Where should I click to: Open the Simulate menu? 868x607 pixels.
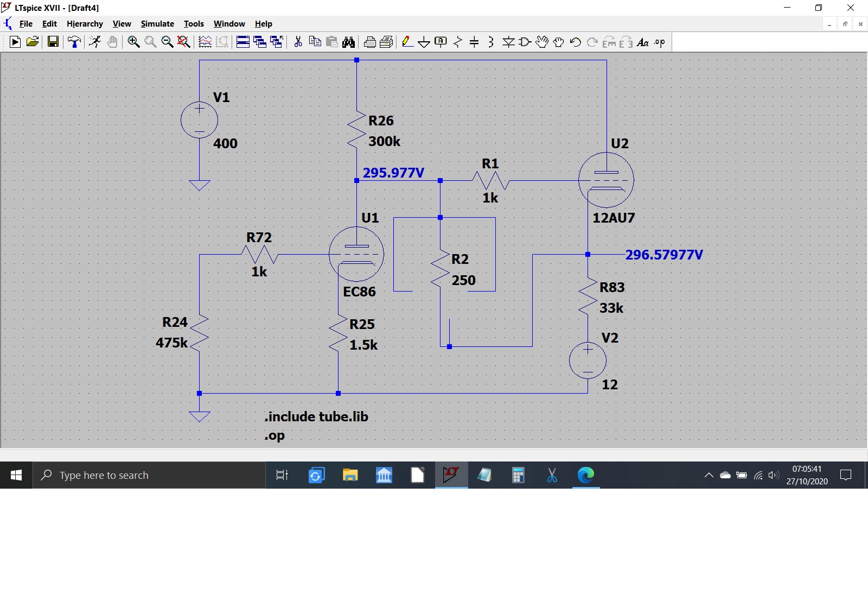(157, 24)
